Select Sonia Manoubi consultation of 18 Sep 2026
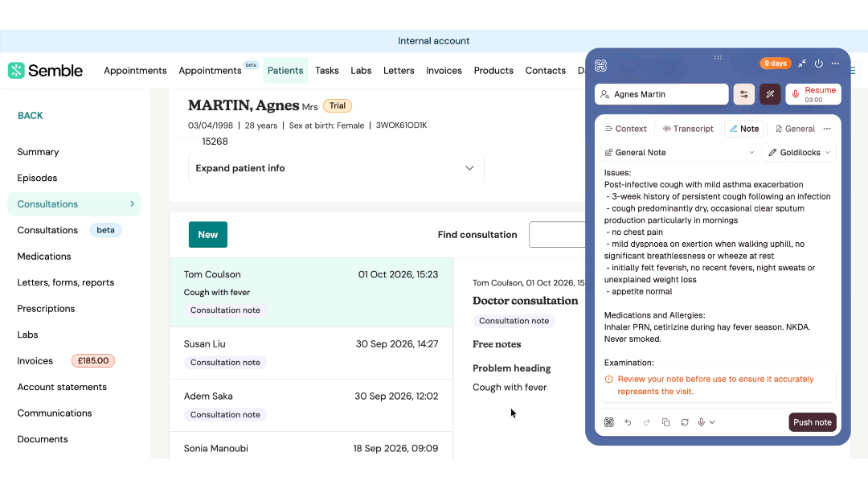Image resolution: width=868 pixels, height=489 pixels. (311, 446)
